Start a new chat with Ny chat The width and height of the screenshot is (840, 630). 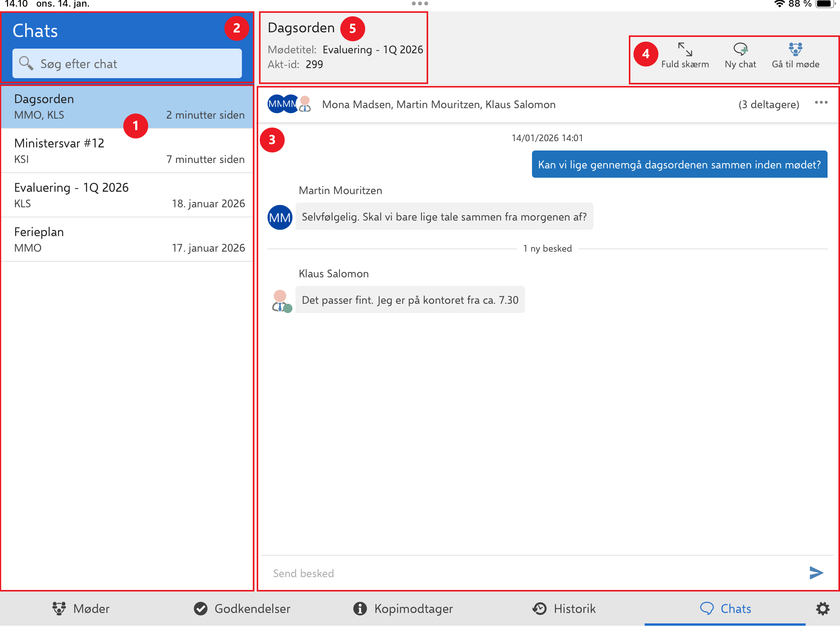(740, 56)
